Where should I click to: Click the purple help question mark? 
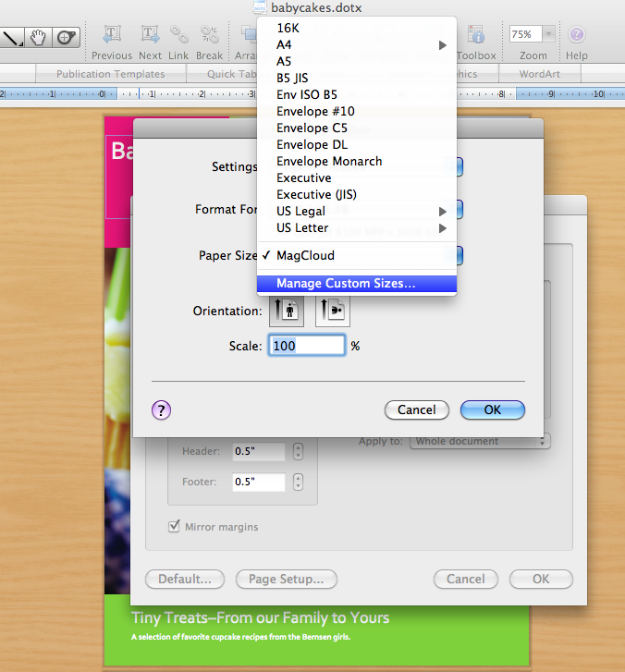pos(161,410)
